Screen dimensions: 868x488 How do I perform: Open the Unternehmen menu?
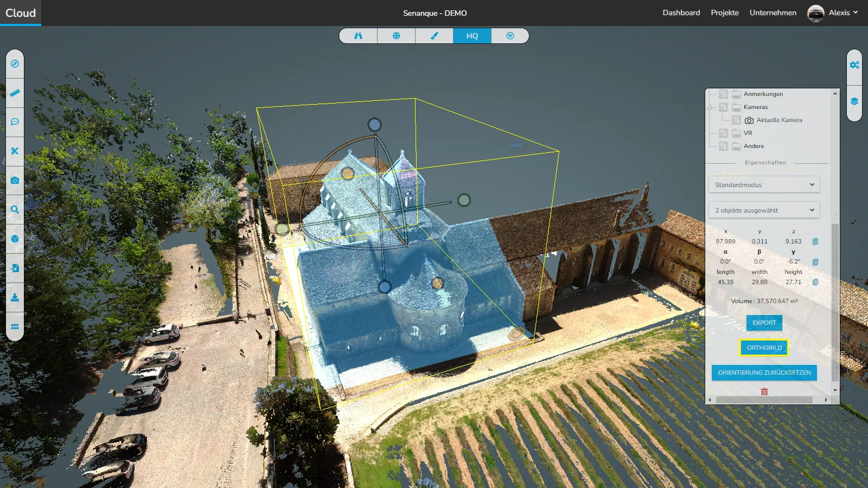(773, 12)
